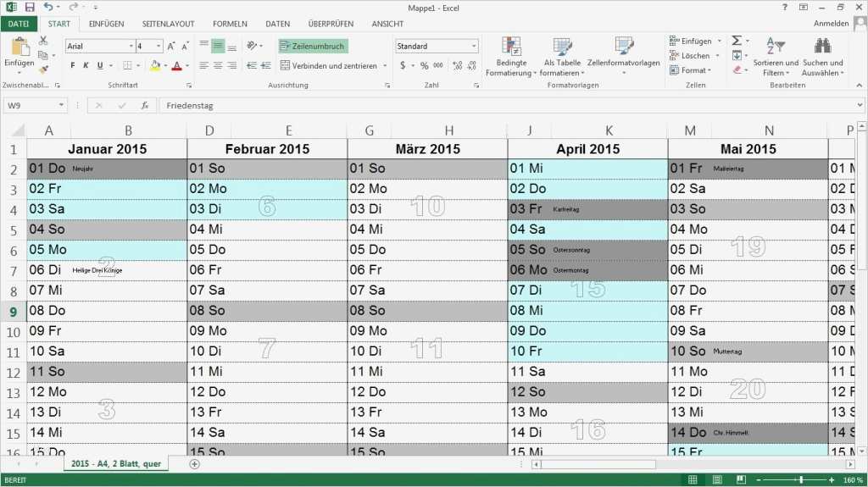Switch to the ANSICHT tab
Viewport: 868px width, 487px height.
(387, 24)
